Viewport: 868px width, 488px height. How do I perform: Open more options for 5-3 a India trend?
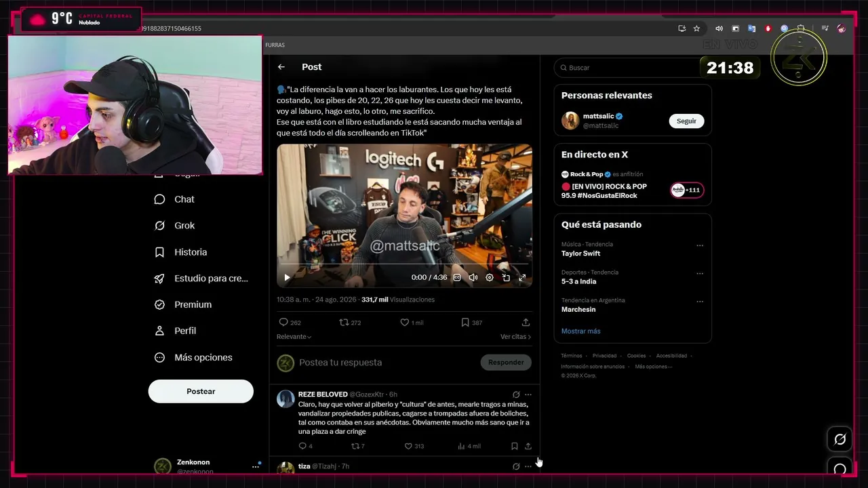point(700,274)
